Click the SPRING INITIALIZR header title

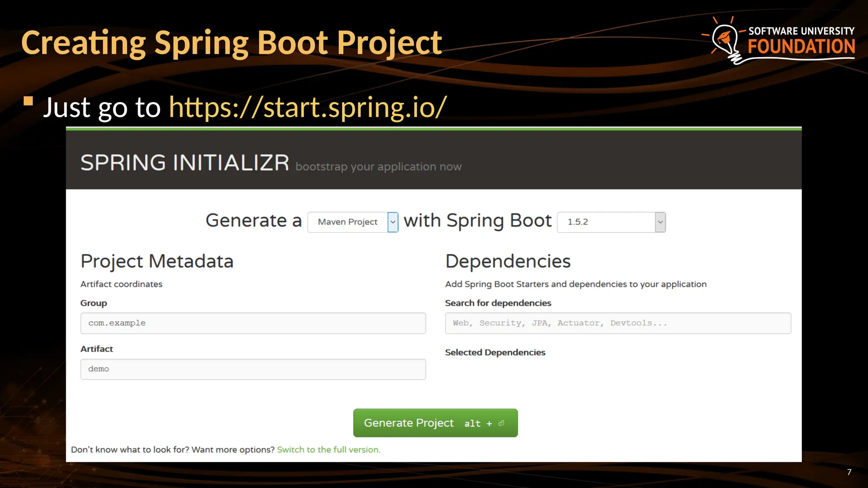[x=185, y=163]
